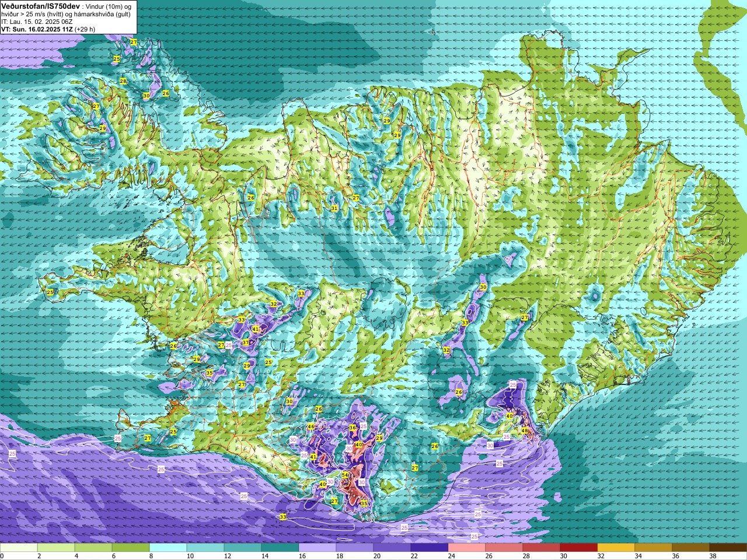Click the legend scale number "10"

(x=190, y=556)
